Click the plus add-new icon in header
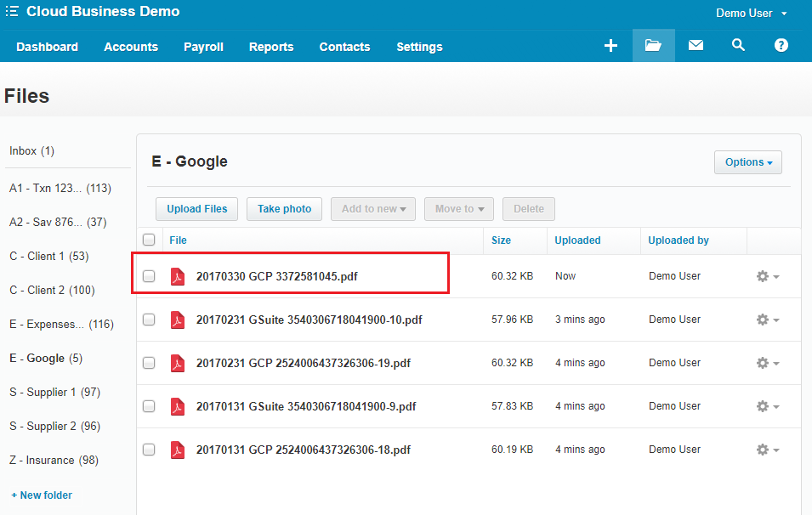This screenshot has width=812, height=515. click(x=610, y=46)
